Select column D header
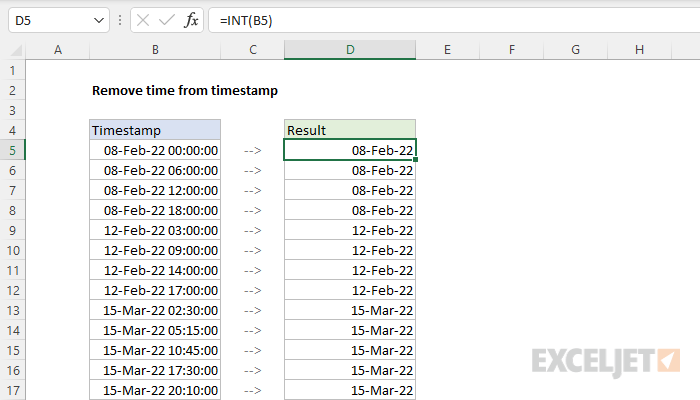700x400 pixels. [x=350, y=50]
